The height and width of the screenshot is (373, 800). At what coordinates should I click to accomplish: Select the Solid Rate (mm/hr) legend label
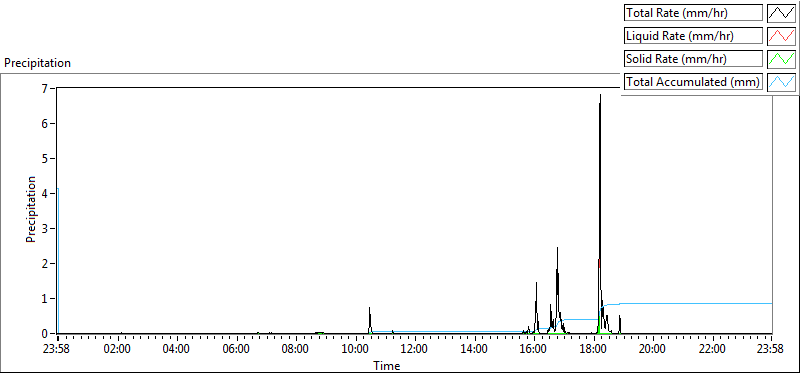[x=693, y=59]
